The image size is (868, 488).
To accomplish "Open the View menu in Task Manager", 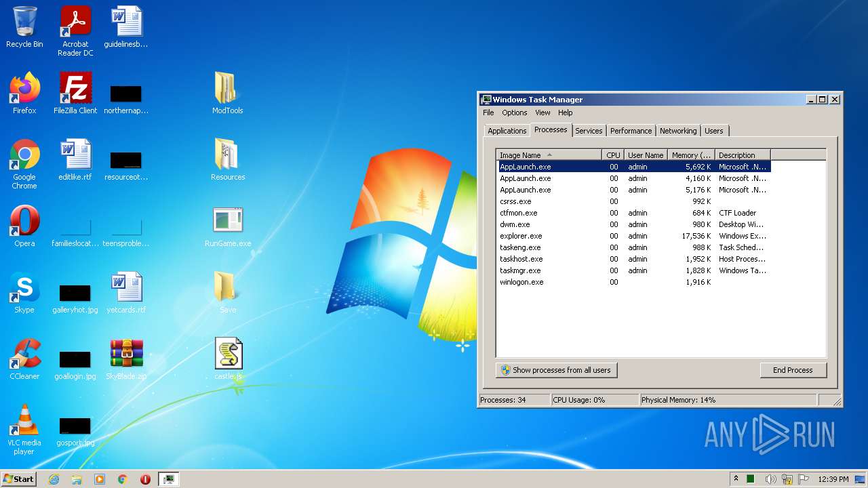I will pos(542,113).
